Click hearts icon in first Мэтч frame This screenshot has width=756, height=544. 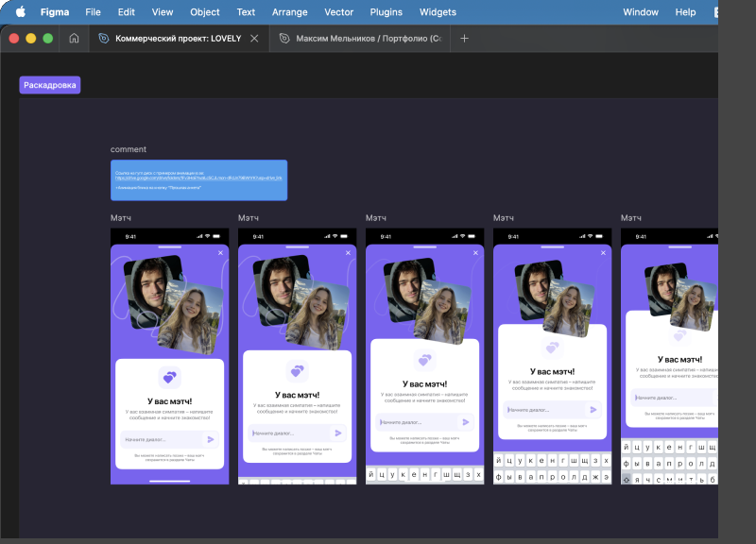tap(170, 377)
